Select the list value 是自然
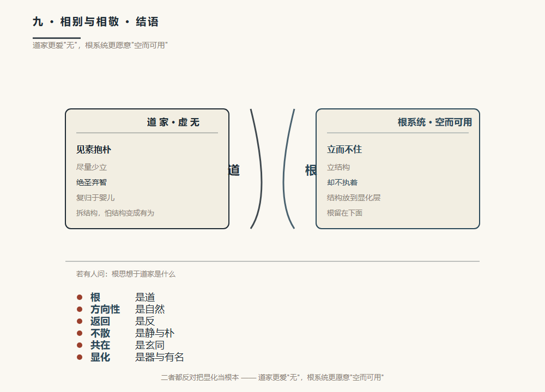Viewport: 545px width, 392px height. click(x=150, y=309)
